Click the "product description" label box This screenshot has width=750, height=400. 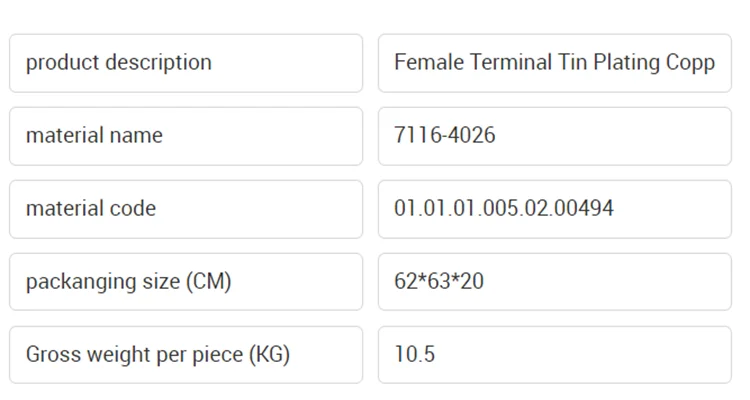tap(186, 63)
